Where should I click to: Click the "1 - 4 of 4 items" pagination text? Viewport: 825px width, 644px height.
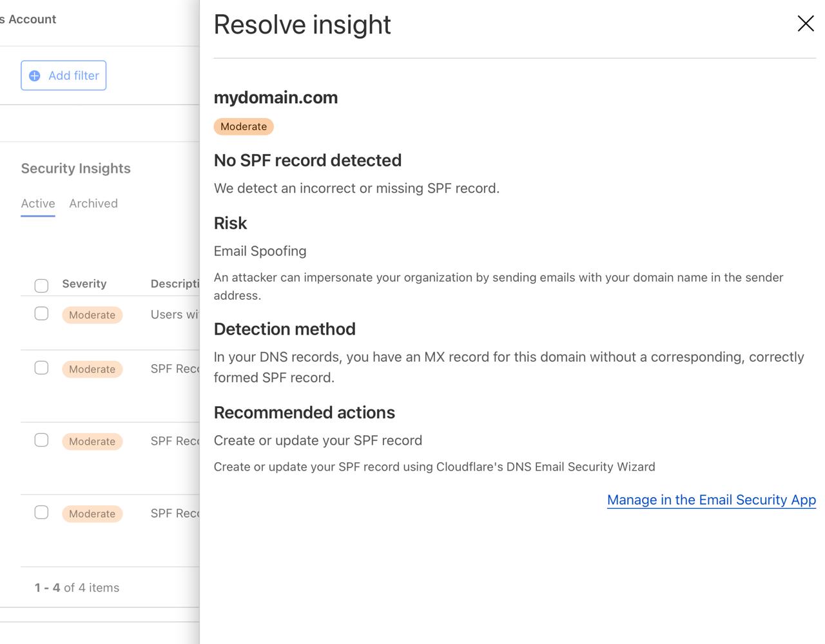pos(77,588)
